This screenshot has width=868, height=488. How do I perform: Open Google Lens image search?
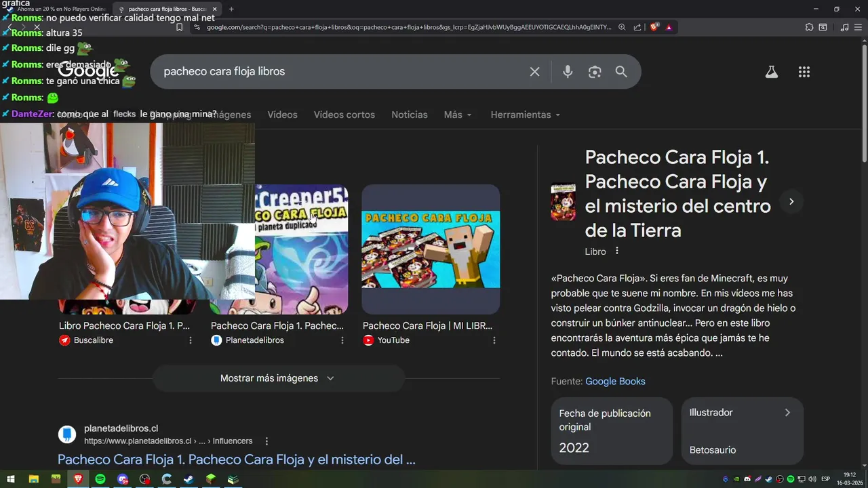pos(595,72)
